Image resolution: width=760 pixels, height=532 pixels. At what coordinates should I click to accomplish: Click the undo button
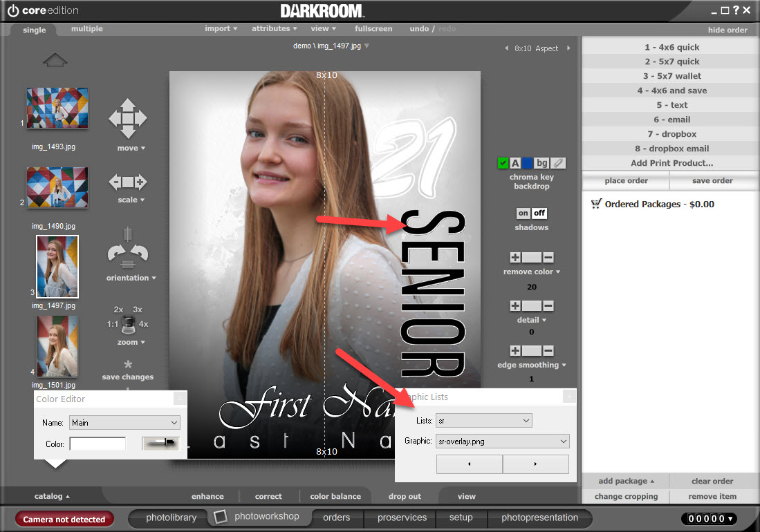(x=419, y=28)
